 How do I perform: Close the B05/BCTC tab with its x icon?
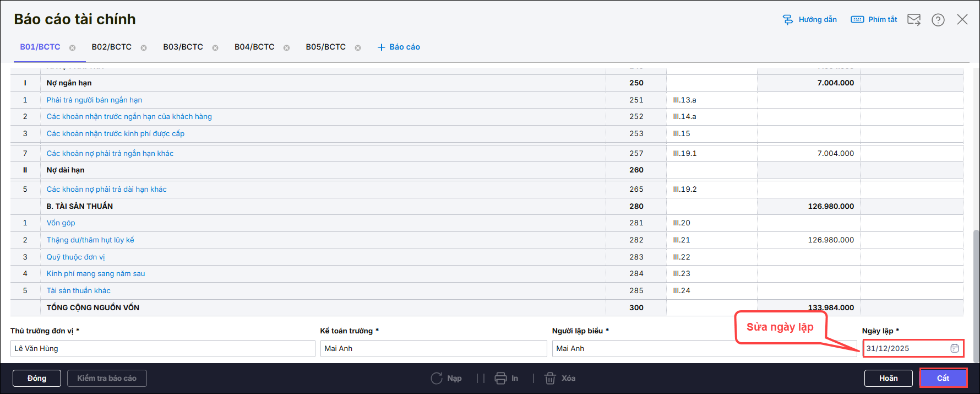point(358,48)
